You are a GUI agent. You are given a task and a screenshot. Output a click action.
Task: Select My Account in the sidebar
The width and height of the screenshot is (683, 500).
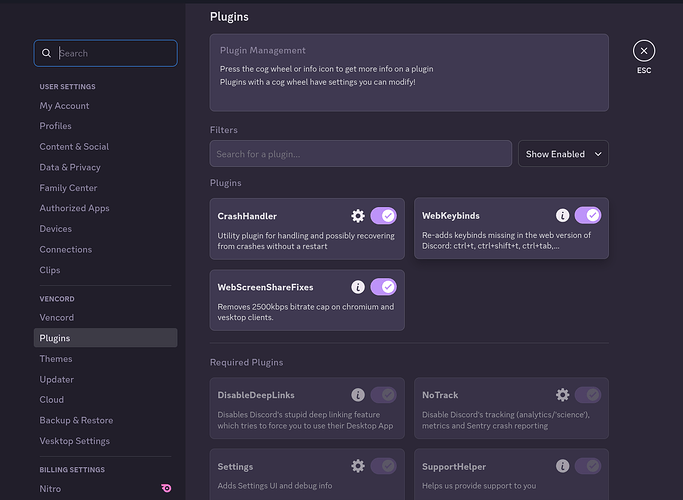tap(65, 106)
